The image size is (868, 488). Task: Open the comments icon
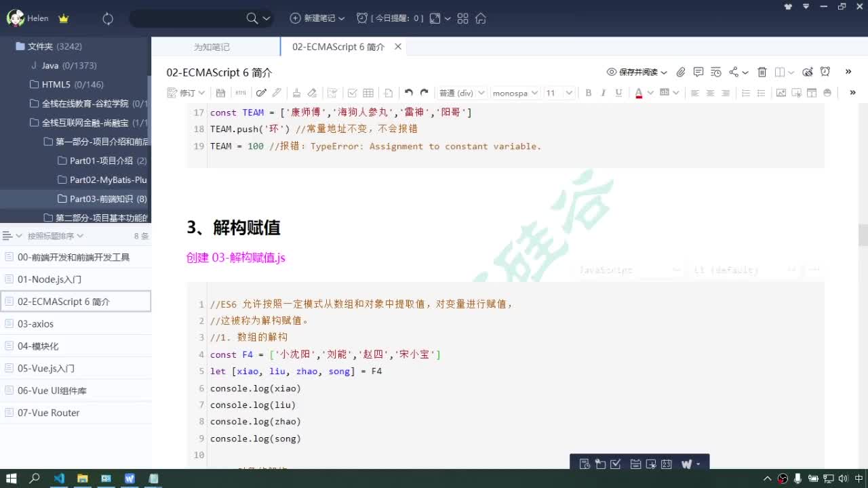pyautogui.click(x=698, y=72)
